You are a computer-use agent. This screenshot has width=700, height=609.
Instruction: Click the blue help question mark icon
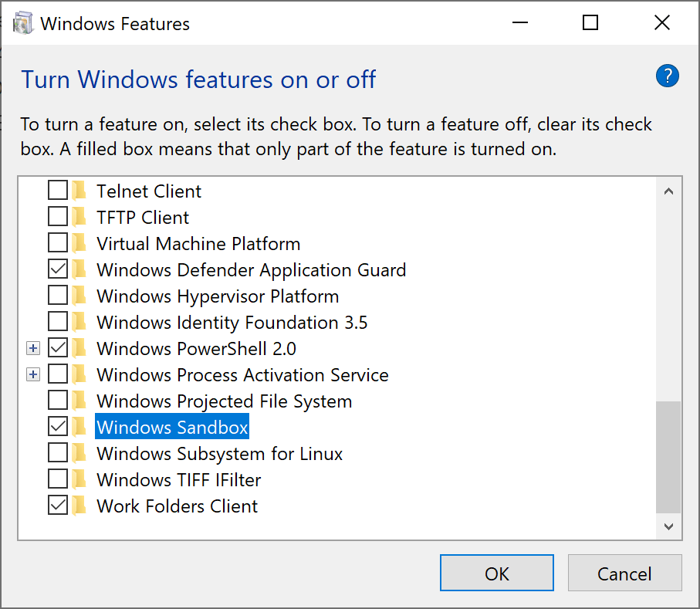pos(667,76)
